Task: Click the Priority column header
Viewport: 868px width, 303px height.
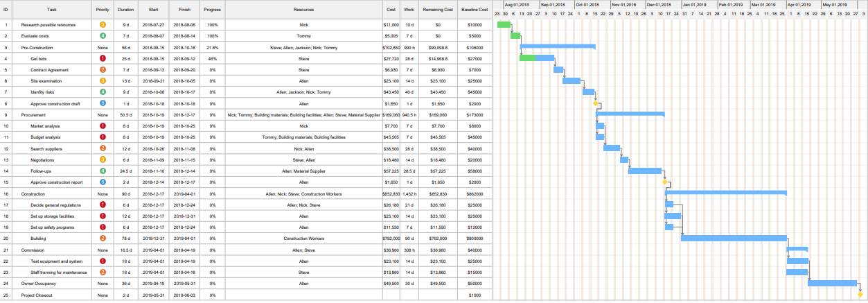Action: [x=103, y=10]
